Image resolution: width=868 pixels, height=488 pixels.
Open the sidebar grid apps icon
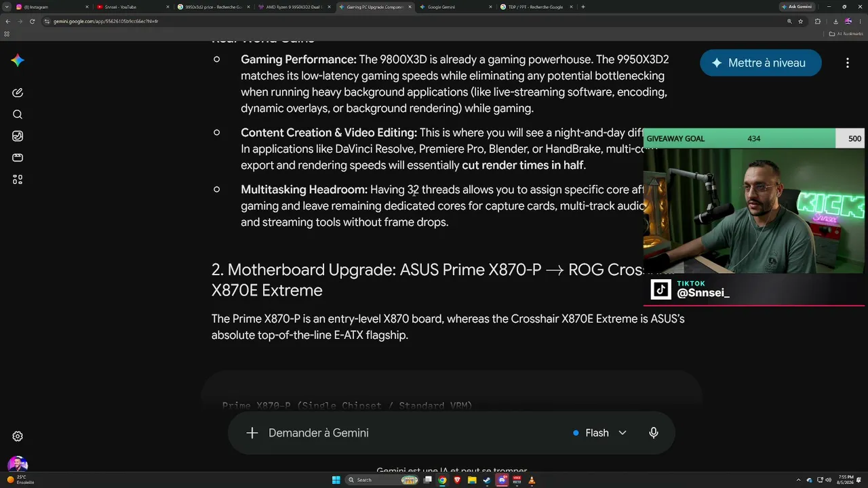pyautogui.click(x=18, y=180)
